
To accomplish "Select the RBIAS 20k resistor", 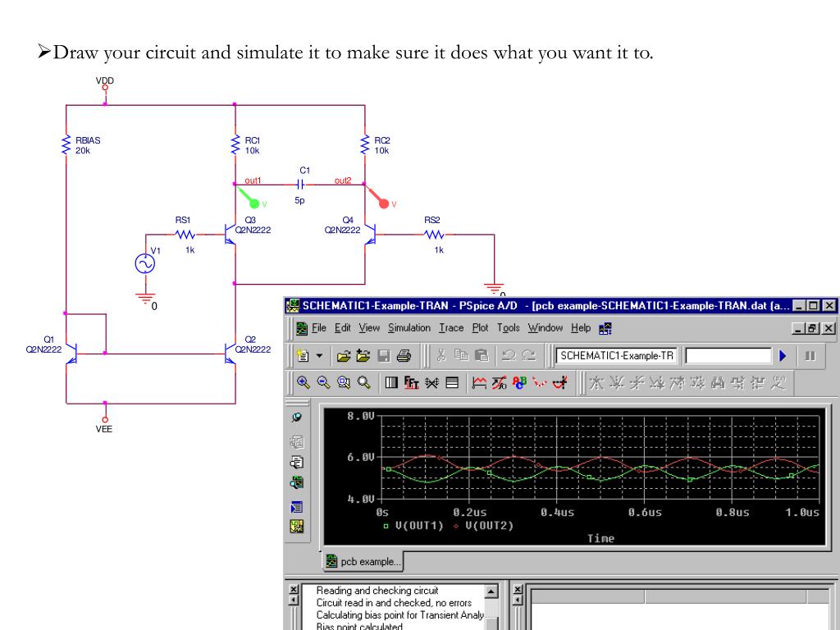I will (66, 144).
